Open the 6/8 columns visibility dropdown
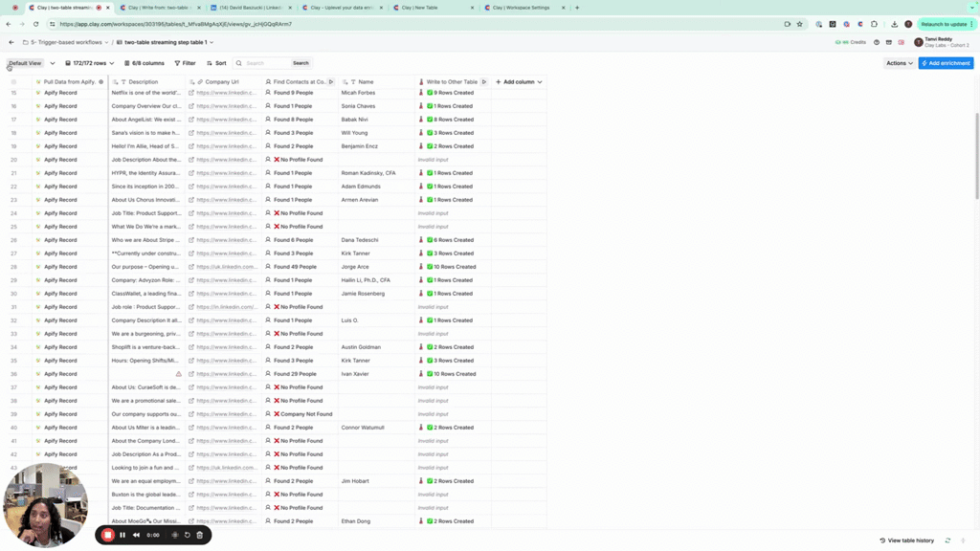980x551 pixels. [x=144, y=63]
